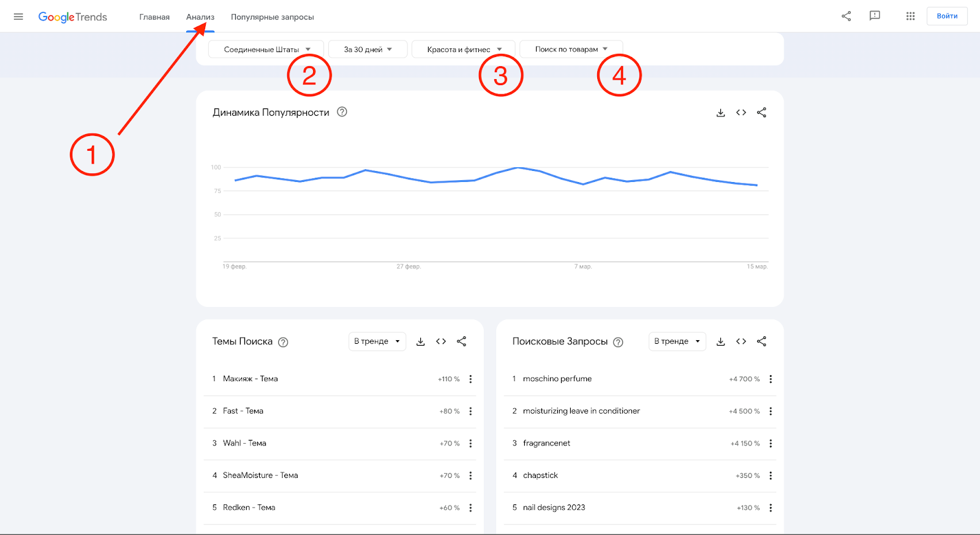
Task: Download the Динамика Популярности chart data
Action: (x=721, y=113)
